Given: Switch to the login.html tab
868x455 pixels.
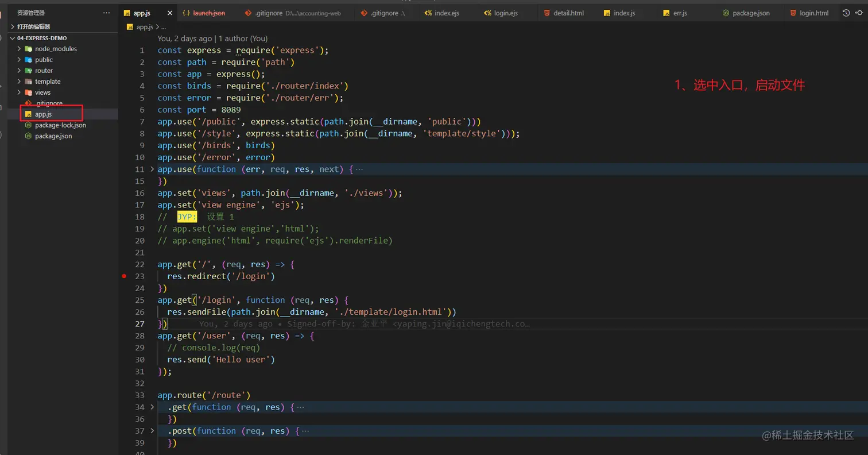Looking at the screenshot, I should (x=814, y=13).
